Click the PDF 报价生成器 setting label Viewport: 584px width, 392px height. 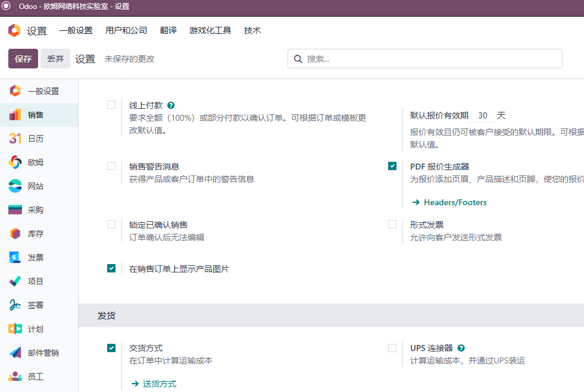tap(439, 167)
